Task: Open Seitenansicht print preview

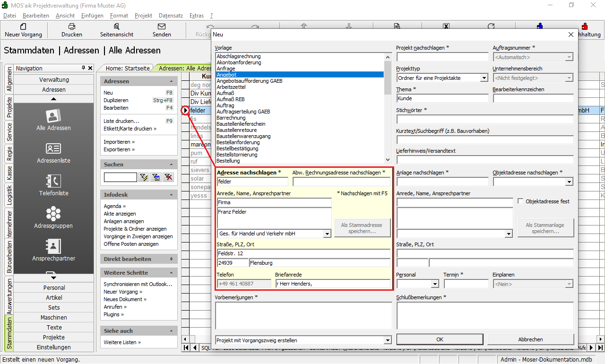Action: point(117,27)
